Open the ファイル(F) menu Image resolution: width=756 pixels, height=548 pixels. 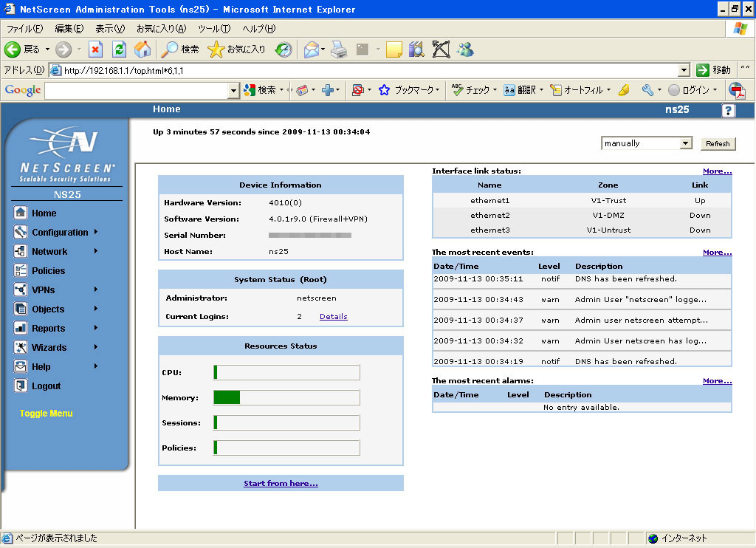[x=24, y=29]
